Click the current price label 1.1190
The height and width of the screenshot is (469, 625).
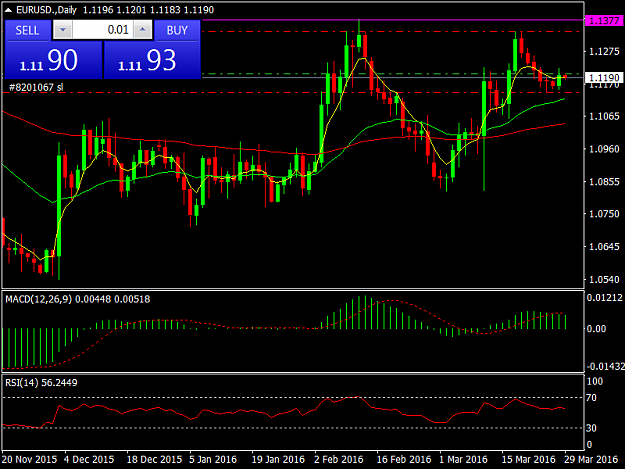click(603, 78)
